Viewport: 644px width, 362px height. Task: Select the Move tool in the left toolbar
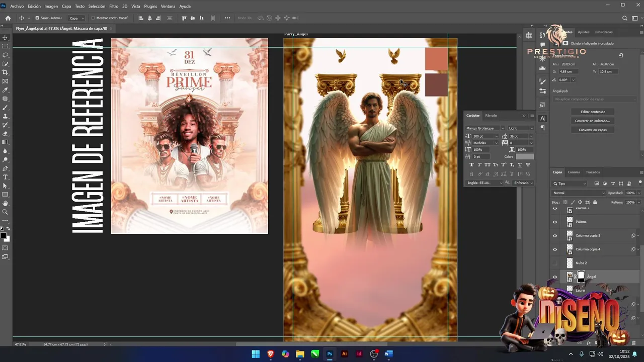pyautogui.click(x=5, y=38)
